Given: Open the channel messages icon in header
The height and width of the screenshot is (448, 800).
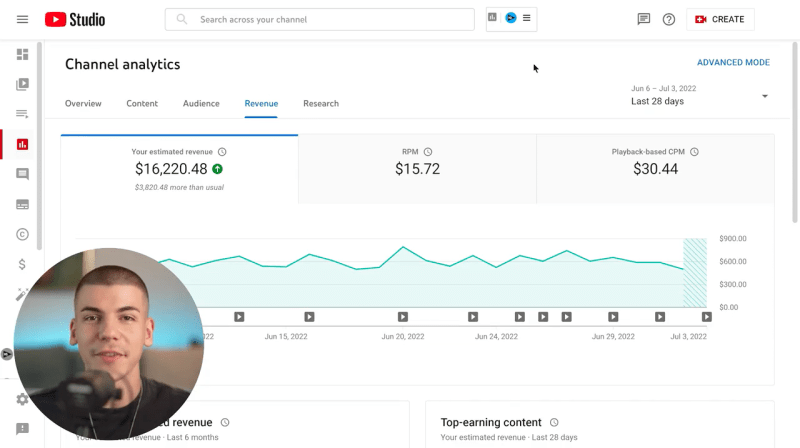Looking at the screenshot, I should tap(644, 19).
